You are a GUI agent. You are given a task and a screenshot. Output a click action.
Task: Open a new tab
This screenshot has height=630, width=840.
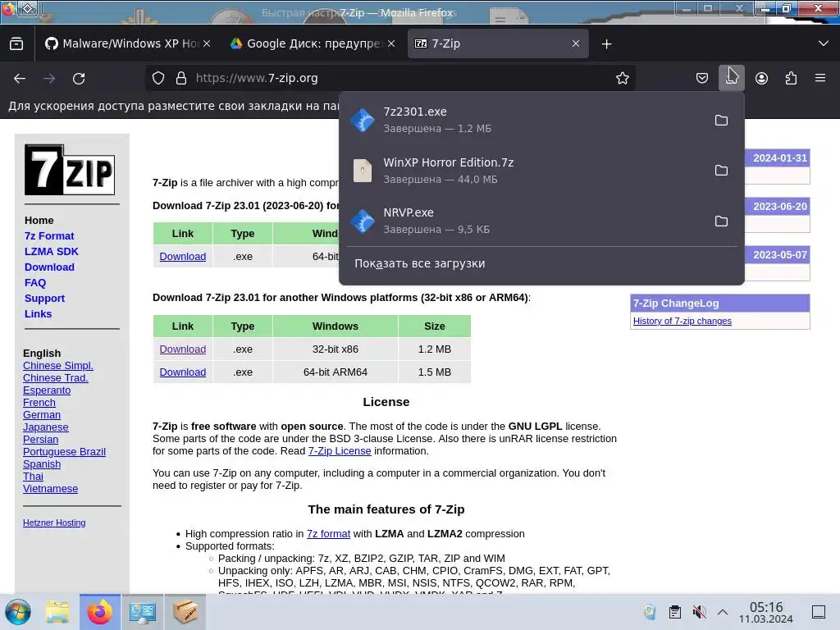coord(606,44)
